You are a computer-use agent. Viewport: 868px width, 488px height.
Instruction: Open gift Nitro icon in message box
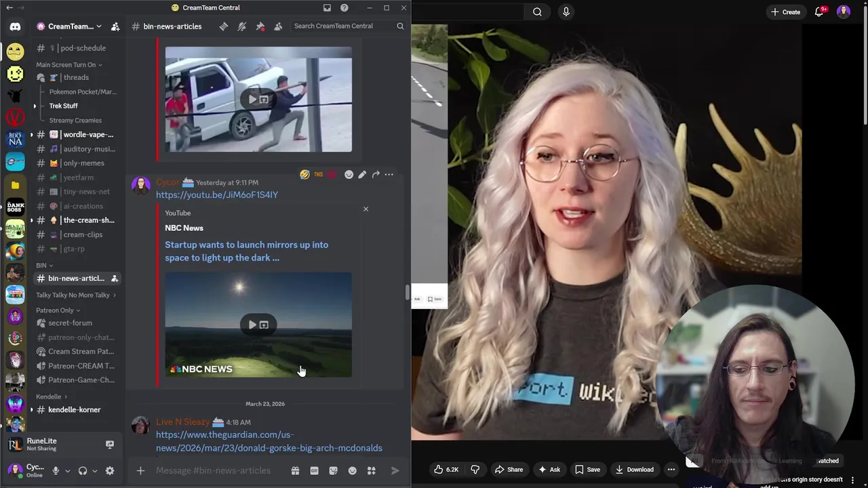point(295,470)
